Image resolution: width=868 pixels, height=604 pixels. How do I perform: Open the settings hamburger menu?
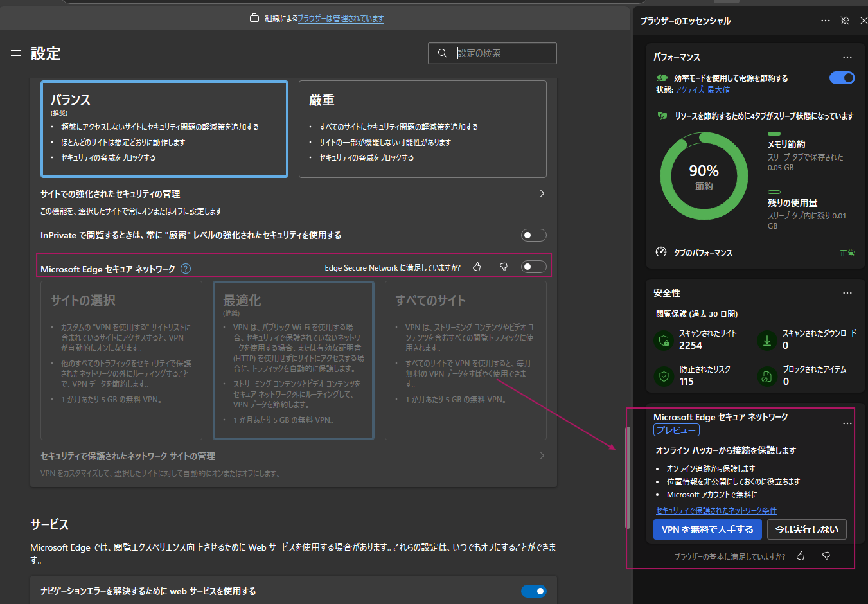pos(16,53)
